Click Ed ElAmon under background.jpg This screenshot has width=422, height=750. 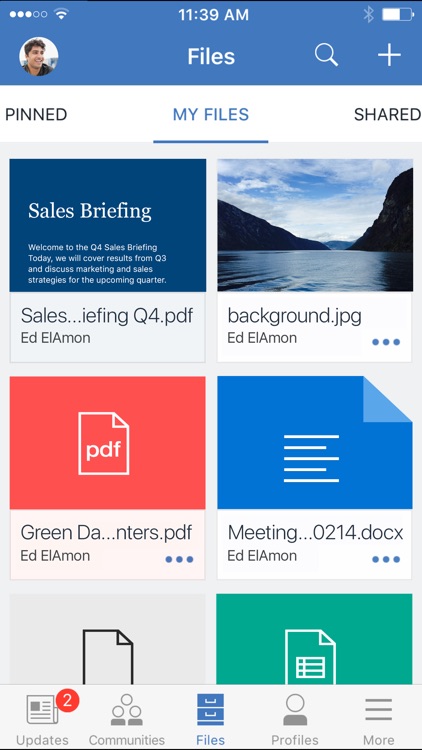pos(262,338)
